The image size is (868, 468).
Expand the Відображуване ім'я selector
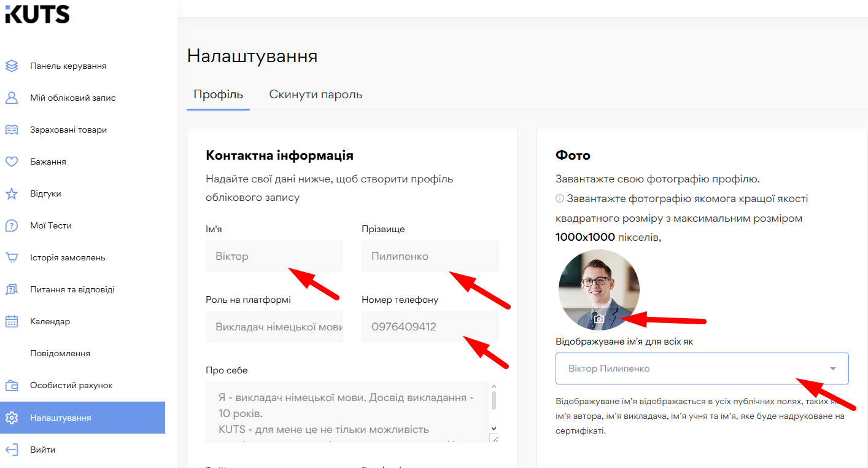[x=702, y=368]
